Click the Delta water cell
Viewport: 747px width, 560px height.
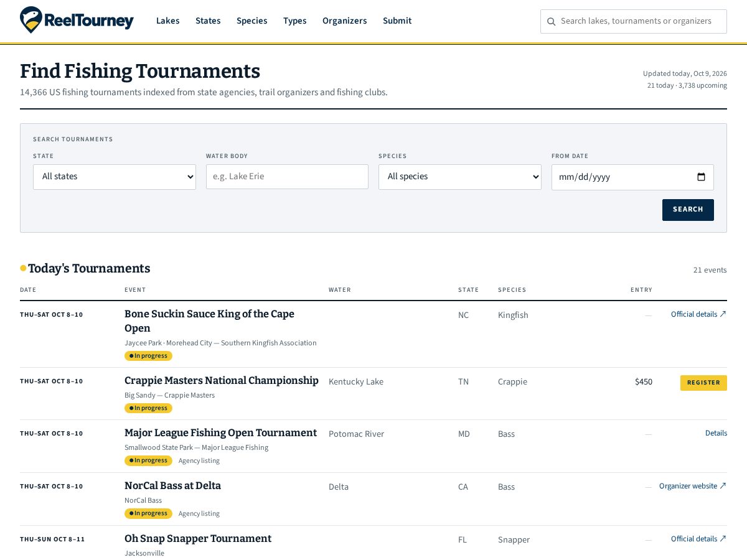339,487
